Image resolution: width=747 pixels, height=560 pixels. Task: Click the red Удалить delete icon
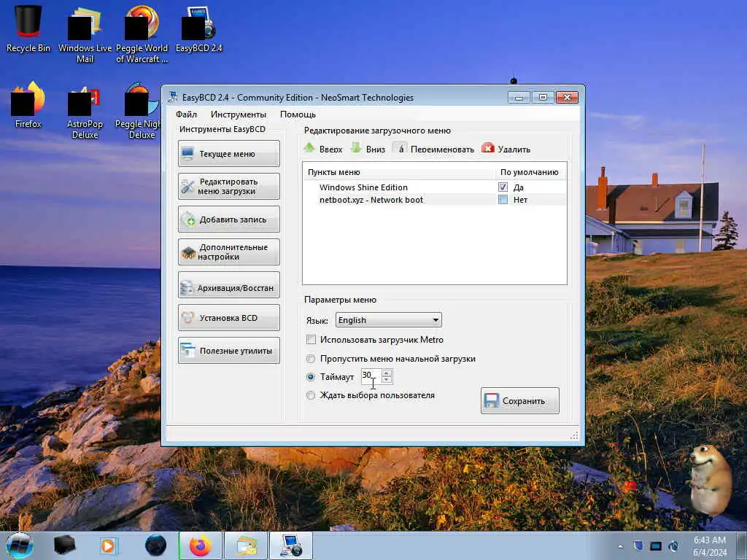[x=488, y=148]
